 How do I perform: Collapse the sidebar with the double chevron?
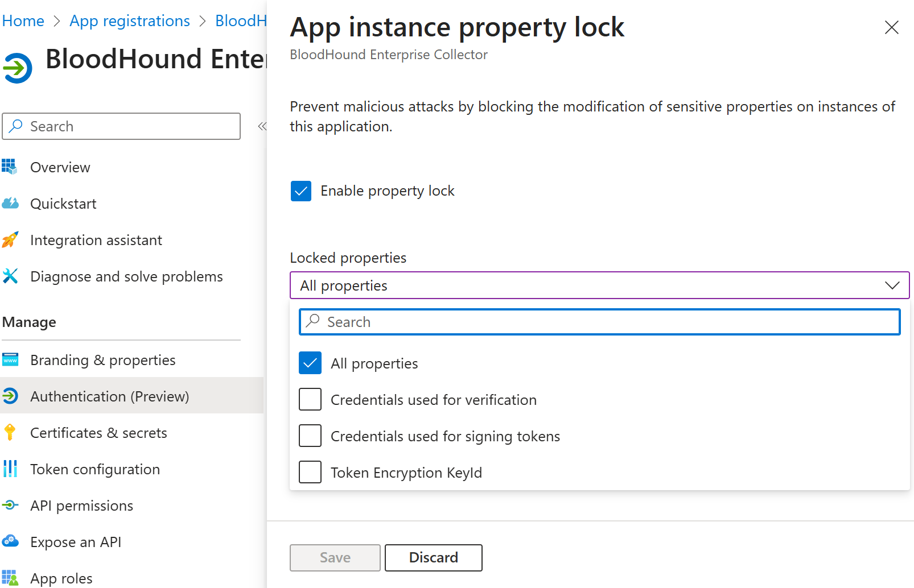(x=262, y=126)
